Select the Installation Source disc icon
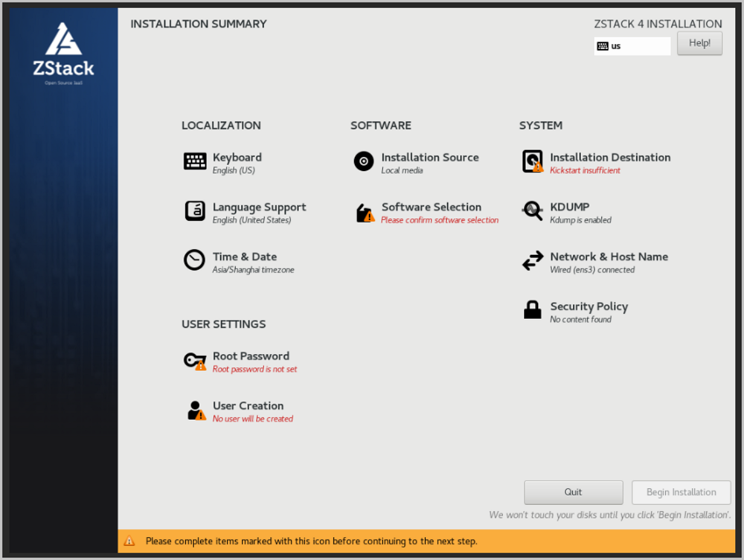Image resolution: width=744 pixels, height=560 pixels. pyautogui.click(x=364, y=161)
